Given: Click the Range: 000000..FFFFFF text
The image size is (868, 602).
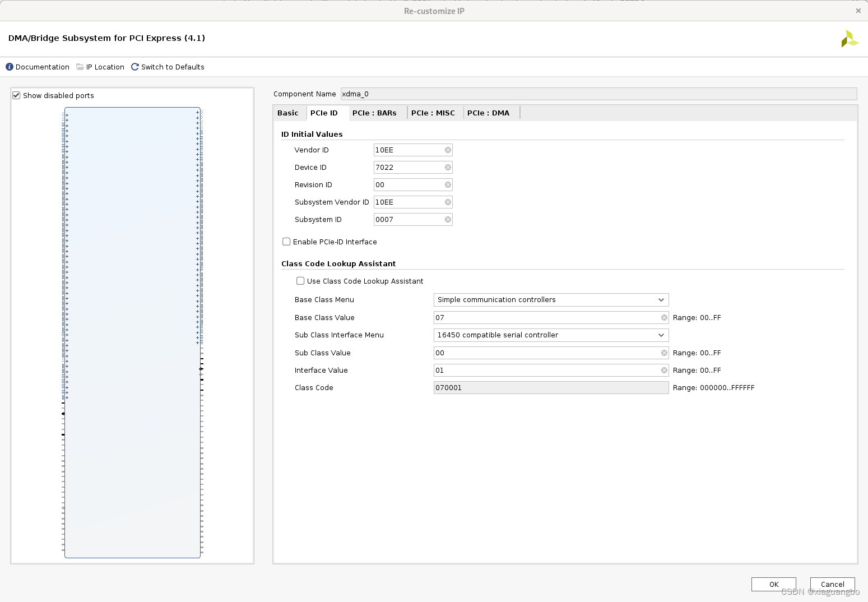Looking at the screenshot, I should (714, 388).
